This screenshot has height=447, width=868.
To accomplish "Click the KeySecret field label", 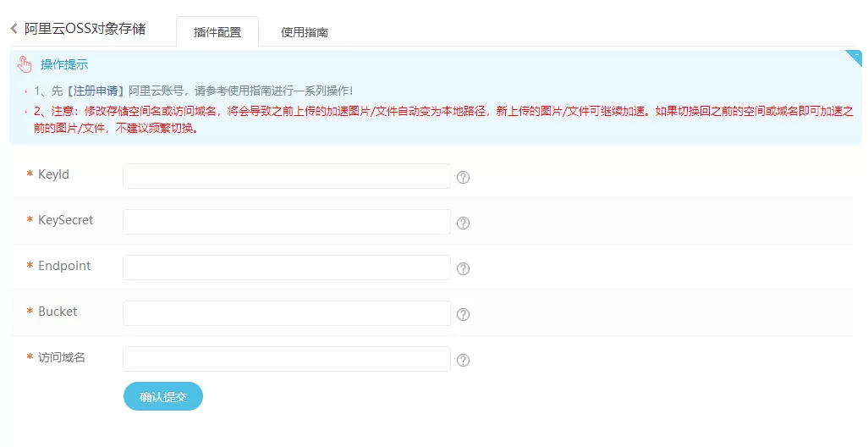I will [65, 220].
